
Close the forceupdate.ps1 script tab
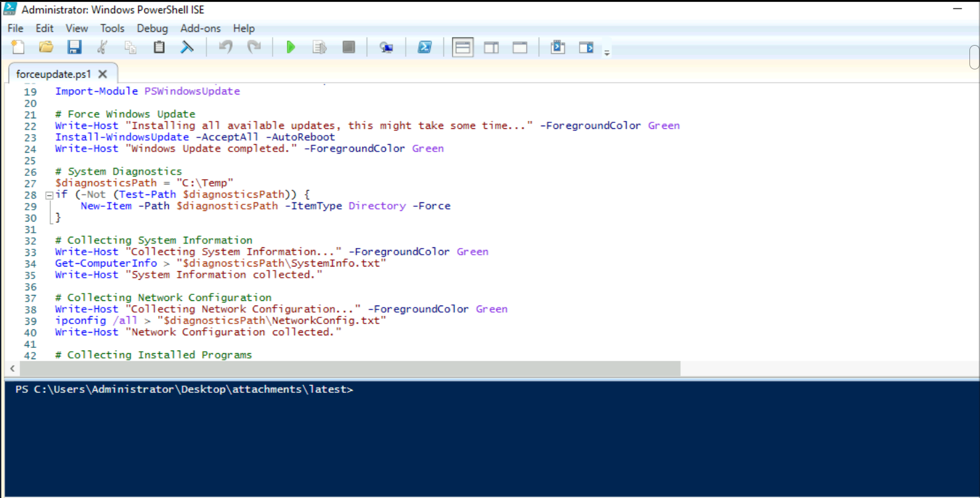pyautogui.click(x=102, y=73)
